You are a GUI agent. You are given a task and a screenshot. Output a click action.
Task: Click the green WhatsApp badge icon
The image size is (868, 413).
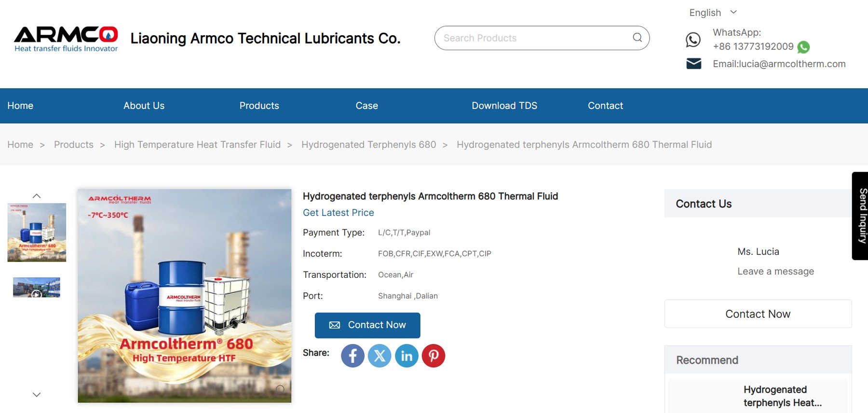pyautogui.click(x=803, y=47)
